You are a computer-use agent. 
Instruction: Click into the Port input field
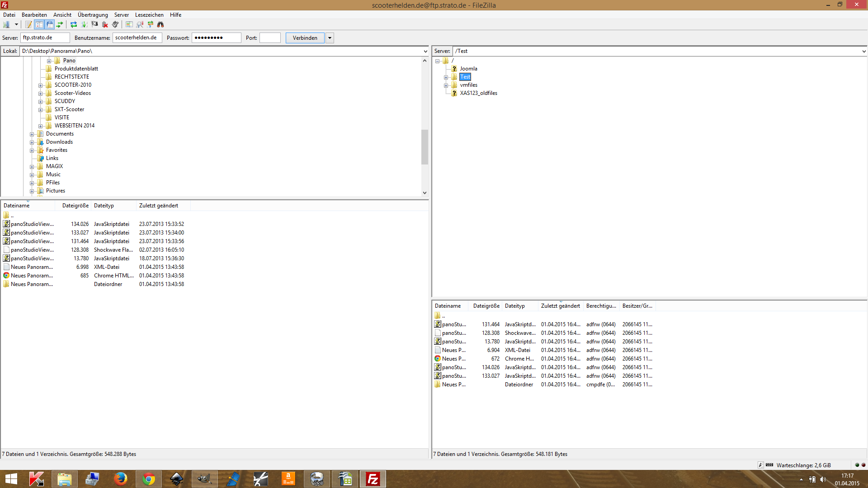(x=270, y=38)
